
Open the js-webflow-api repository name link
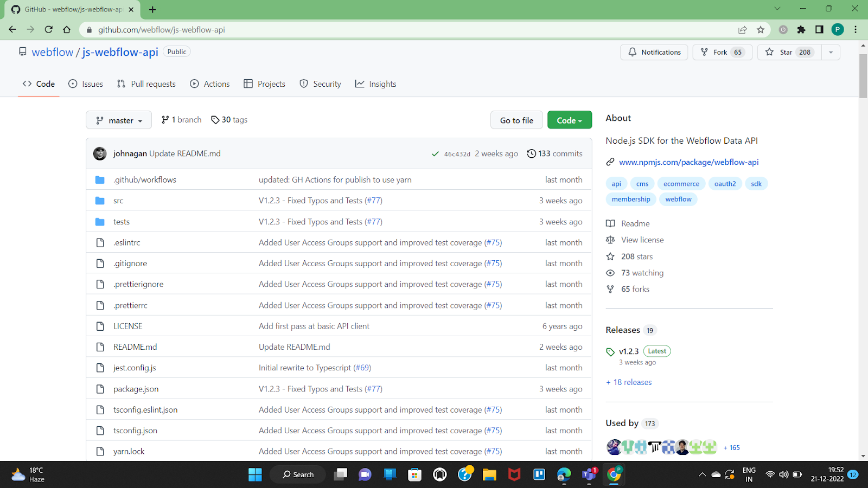[x=120, y=52]
